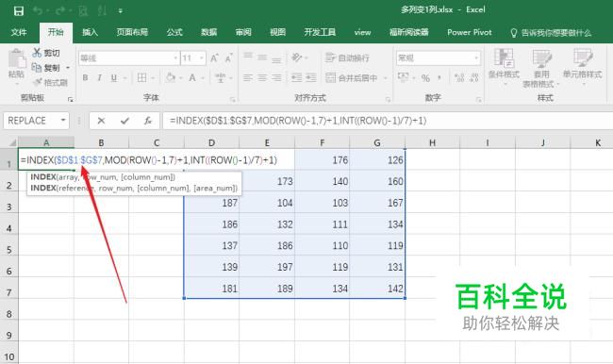The image size is (613, 364).
Task: Open the 常规 number format dropdown
Action: click(x=476, y=58)
